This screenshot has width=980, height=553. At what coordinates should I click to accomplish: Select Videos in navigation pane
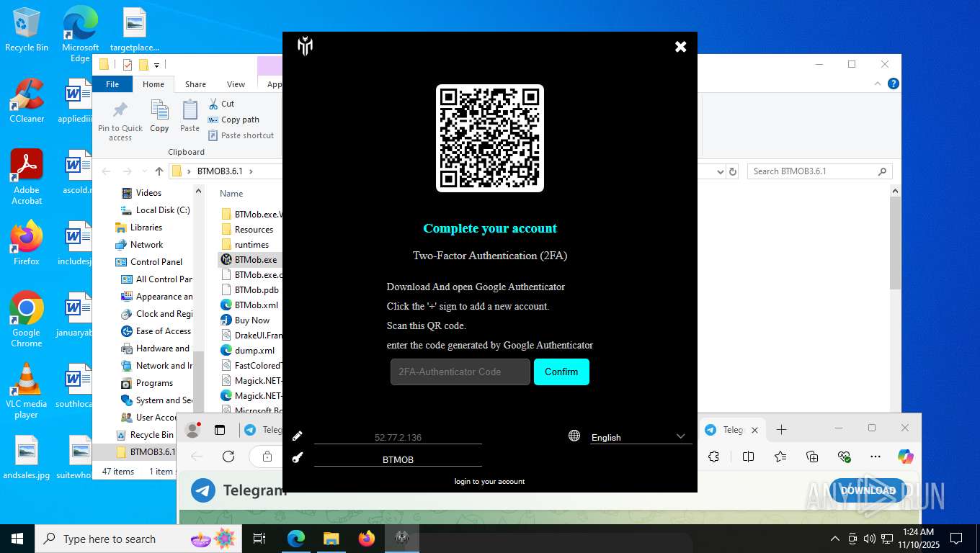coord(148,193)
